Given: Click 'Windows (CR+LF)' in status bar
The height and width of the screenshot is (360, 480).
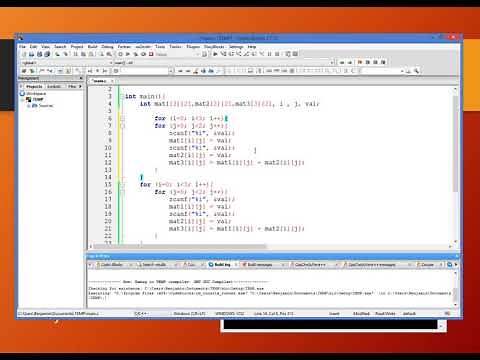Looking at the screenshot, I should [x=189, y=314].
